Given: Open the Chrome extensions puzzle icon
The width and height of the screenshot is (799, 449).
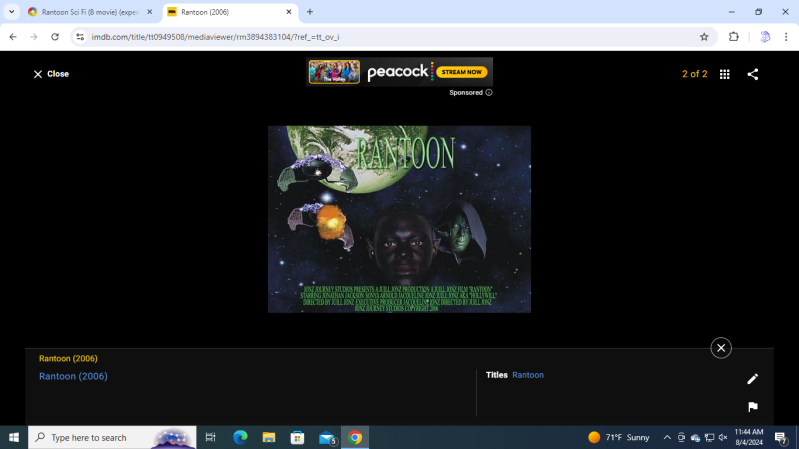Looking at the screenshot, I should 733,37.
